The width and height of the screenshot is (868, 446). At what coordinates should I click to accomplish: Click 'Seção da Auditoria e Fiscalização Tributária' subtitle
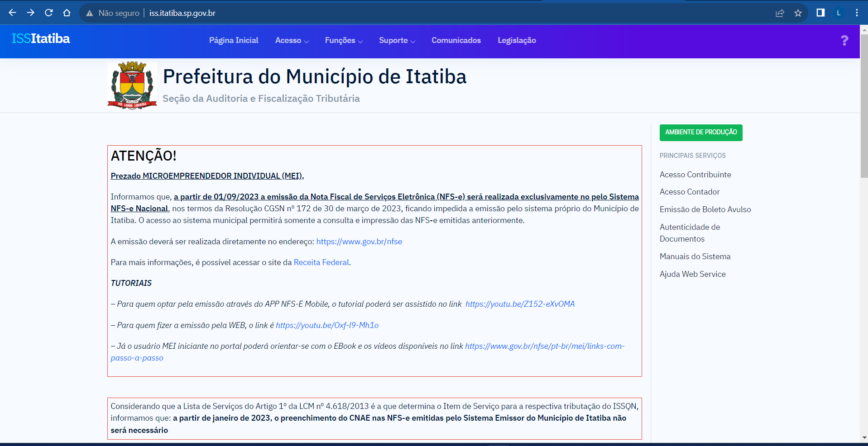261,99
